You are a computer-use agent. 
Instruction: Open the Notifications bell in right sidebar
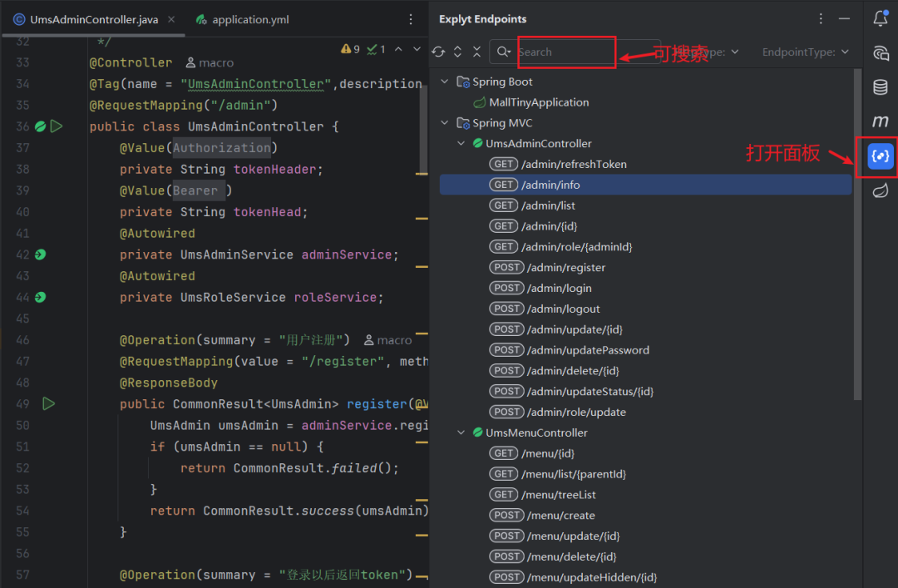pyautogui.click(x=881, y=18)
